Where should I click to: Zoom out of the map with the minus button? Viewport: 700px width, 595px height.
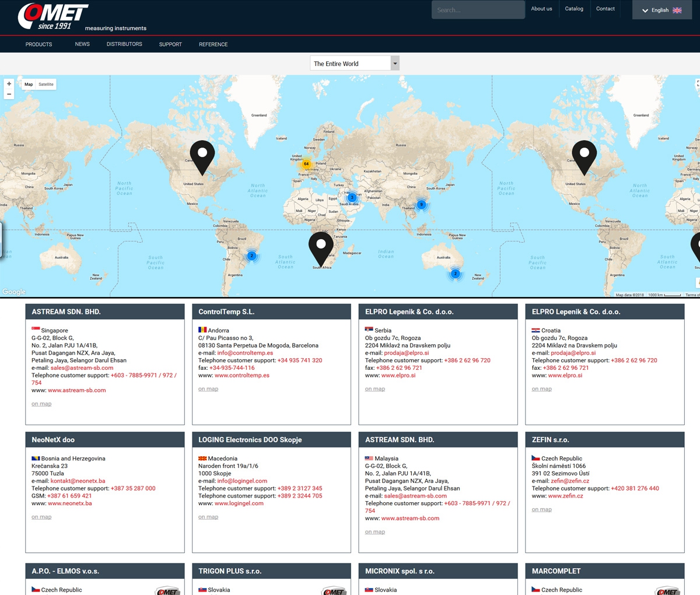click(9, 94)
